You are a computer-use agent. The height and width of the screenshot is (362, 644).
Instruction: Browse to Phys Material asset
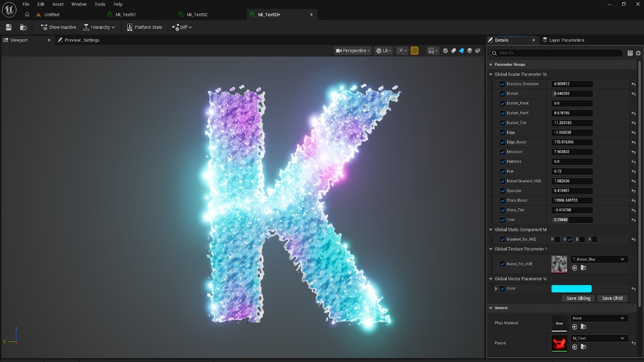coord(583,327)
